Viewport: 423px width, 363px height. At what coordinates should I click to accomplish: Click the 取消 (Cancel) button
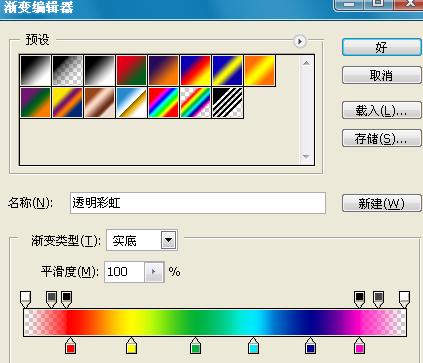tap(382, 75)
